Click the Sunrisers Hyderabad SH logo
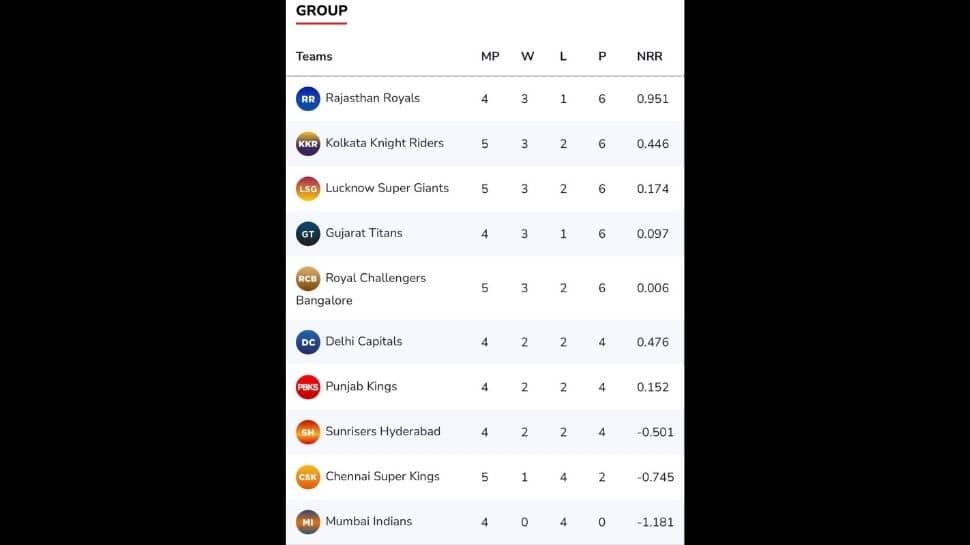 pos(307,432)
